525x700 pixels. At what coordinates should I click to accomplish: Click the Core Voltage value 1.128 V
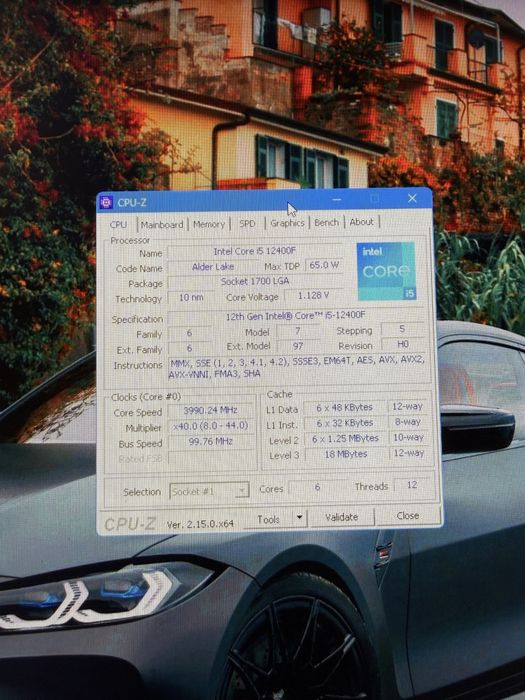pos(313,295)
